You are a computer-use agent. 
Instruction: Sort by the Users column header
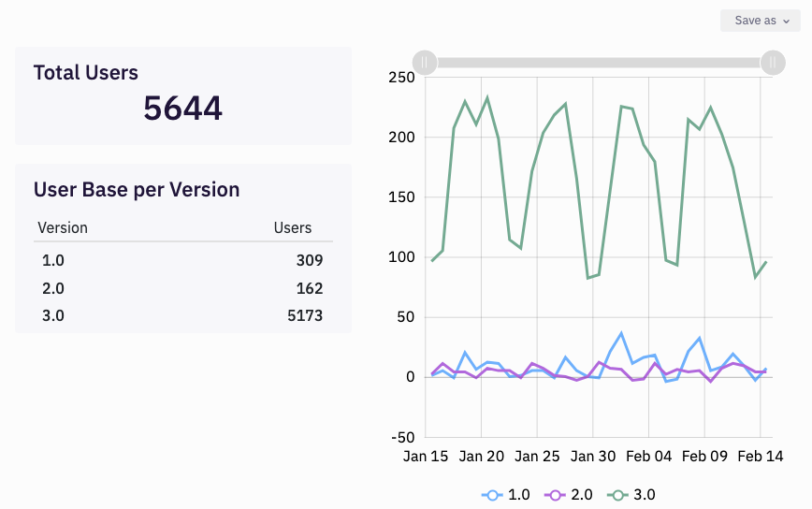click(292, 227)
